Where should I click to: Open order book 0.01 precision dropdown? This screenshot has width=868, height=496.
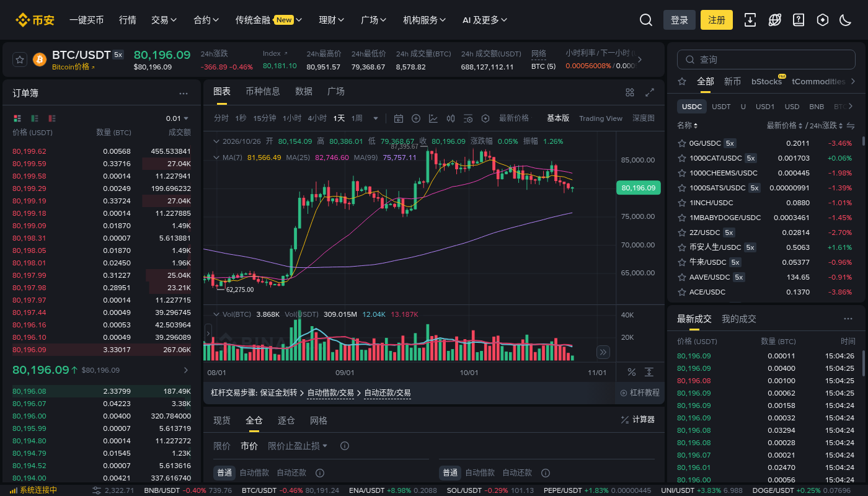pyautogui.click(x=177, y=118)
